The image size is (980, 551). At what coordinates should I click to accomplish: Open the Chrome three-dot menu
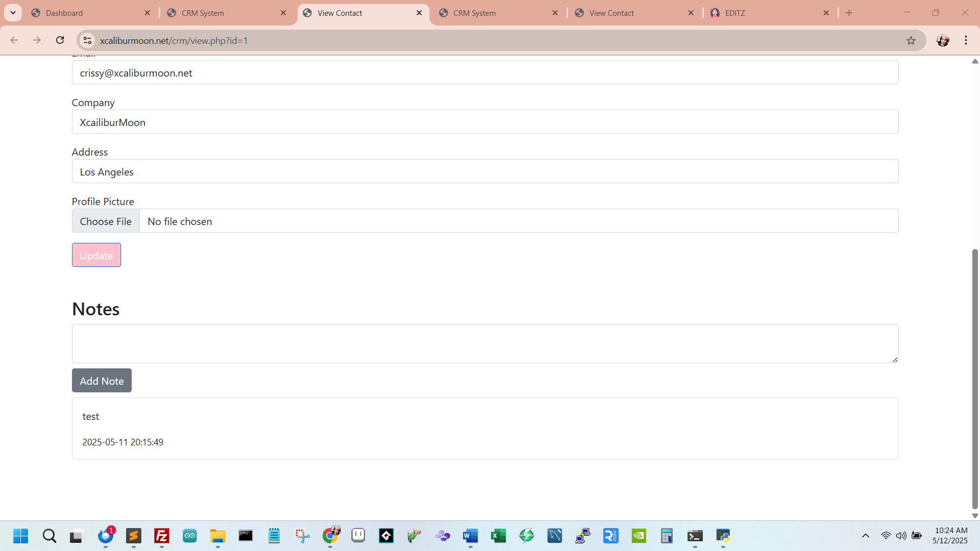point(966,40)
